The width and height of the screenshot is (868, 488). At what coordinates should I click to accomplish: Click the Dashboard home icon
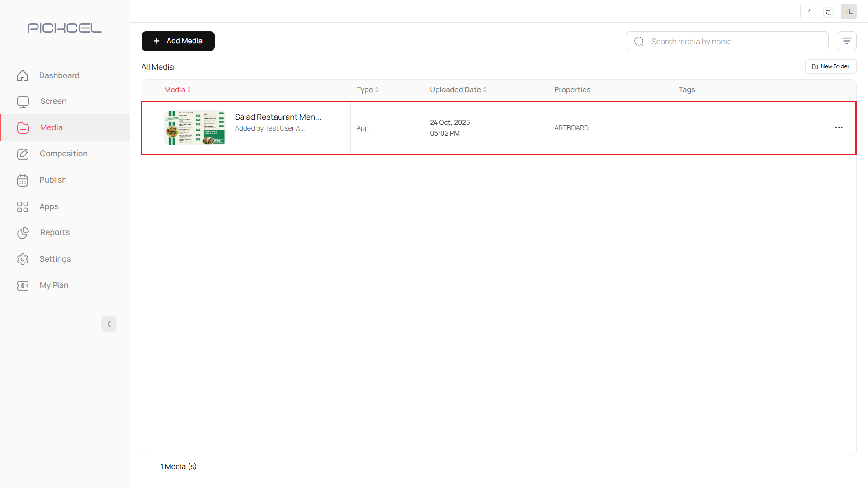pyautogui.click(x=23, y=75)
